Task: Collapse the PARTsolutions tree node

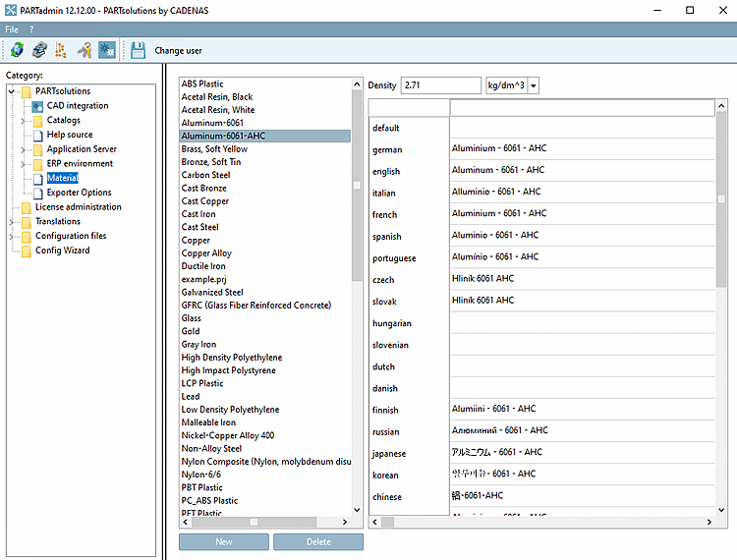Action: [x=12, y=91]
